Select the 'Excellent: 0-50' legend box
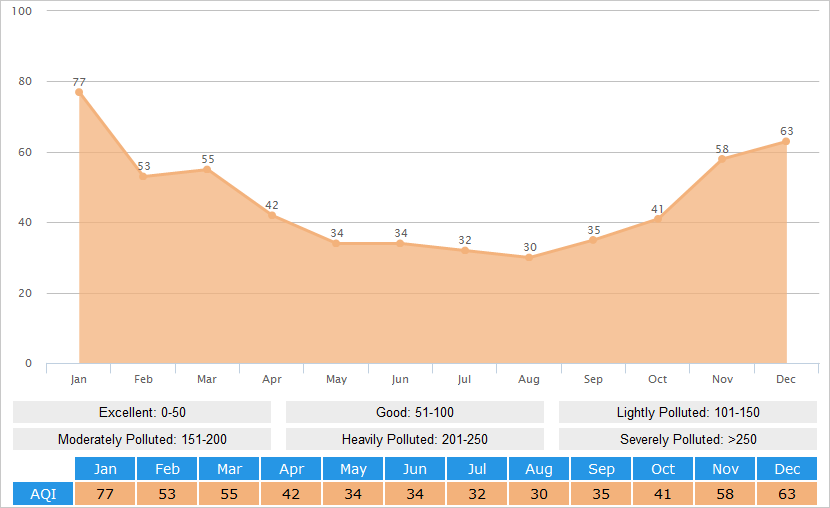 pyautogui.click(x=142, y=412)
